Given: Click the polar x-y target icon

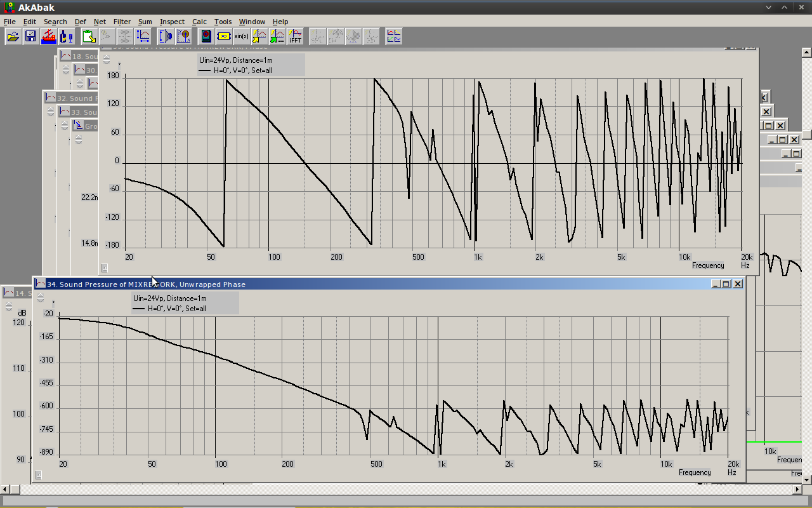Looking at the screenshot, I should (x=183, y=36).
